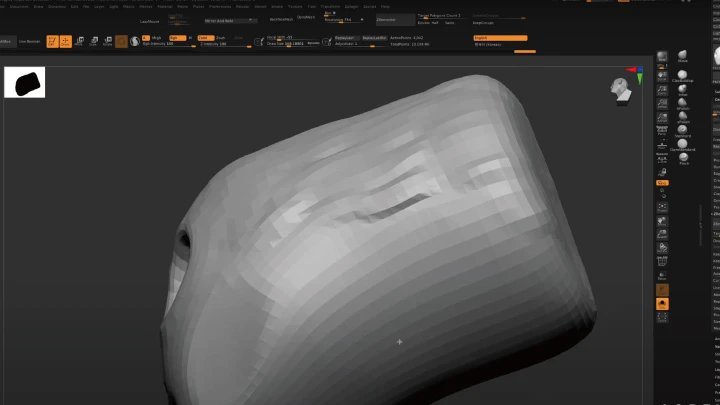Select the DamStandard brush
This screenshot has height=405, width=720.
pyautogui.click(x=682, y=145)
